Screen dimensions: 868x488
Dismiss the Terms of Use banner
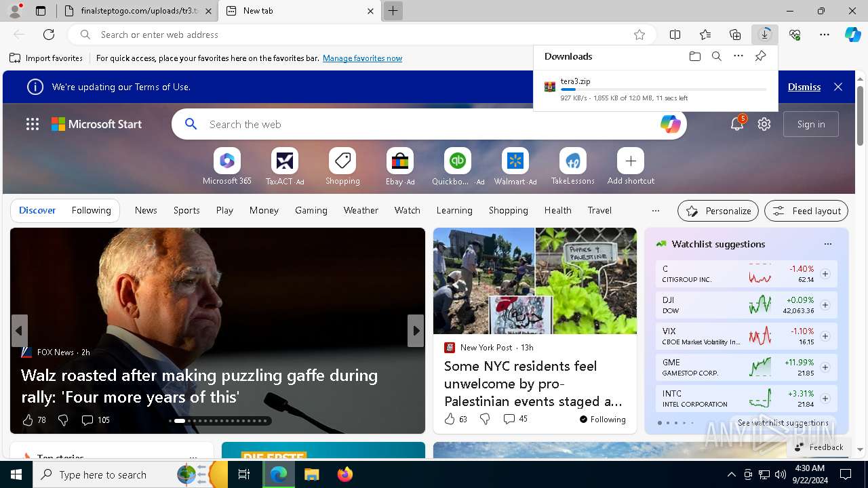804,87
